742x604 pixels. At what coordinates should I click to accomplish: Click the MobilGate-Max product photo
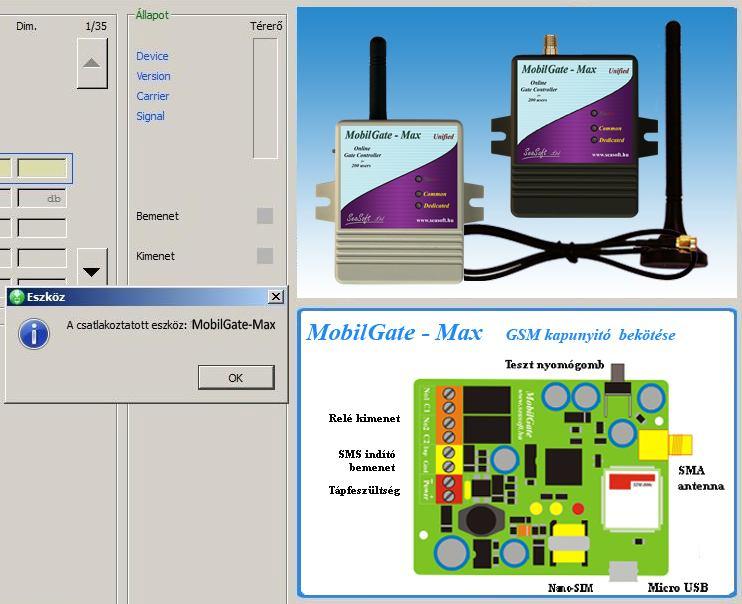(x=517, y=152)
